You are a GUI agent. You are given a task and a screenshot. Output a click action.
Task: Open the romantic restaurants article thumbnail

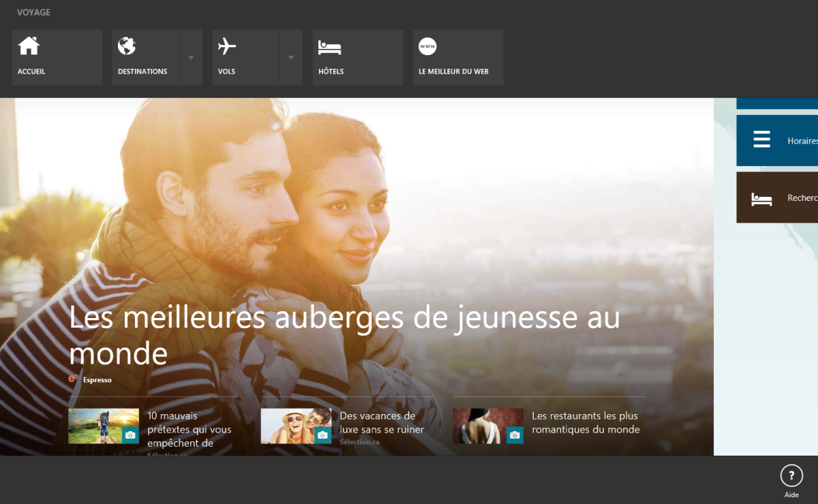coord(488,426)
